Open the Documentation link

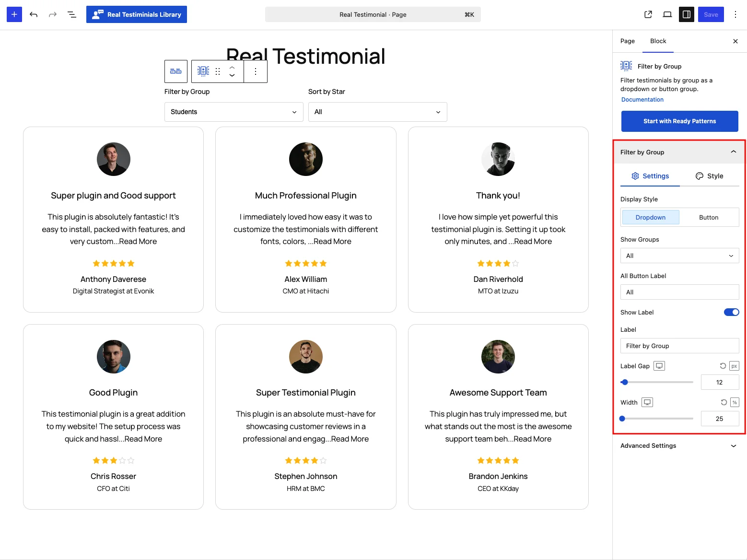point(642,100)
